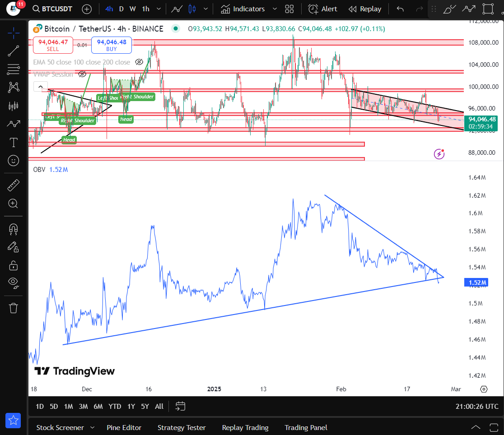Open the emoji icons tool
The height and width of the screenshot is (435, 504).
click(x=14, y=161)
